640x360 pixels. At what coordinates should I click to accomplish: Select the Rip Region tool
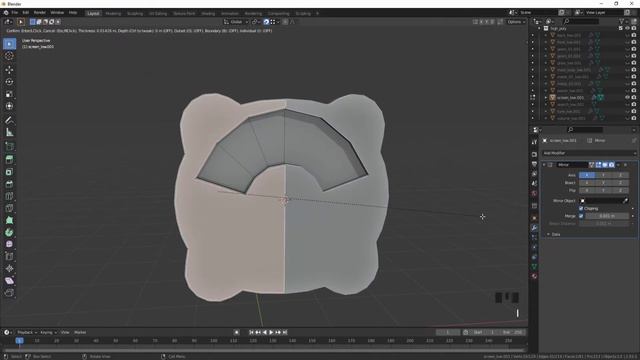tap(9, 293)
